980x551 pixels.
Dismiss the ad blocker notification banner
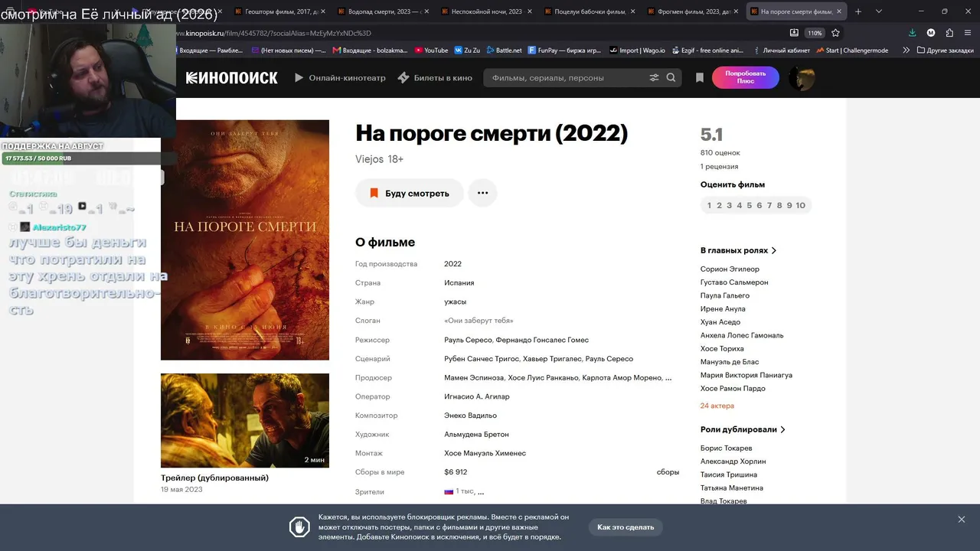962,520
